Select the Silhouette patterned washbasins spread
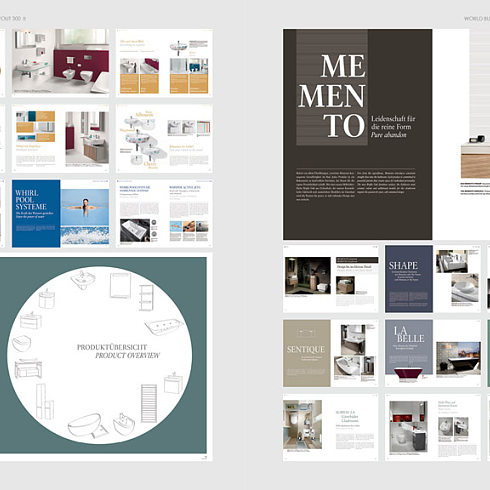The image size is (490, 490). click(x=164, y=138)
